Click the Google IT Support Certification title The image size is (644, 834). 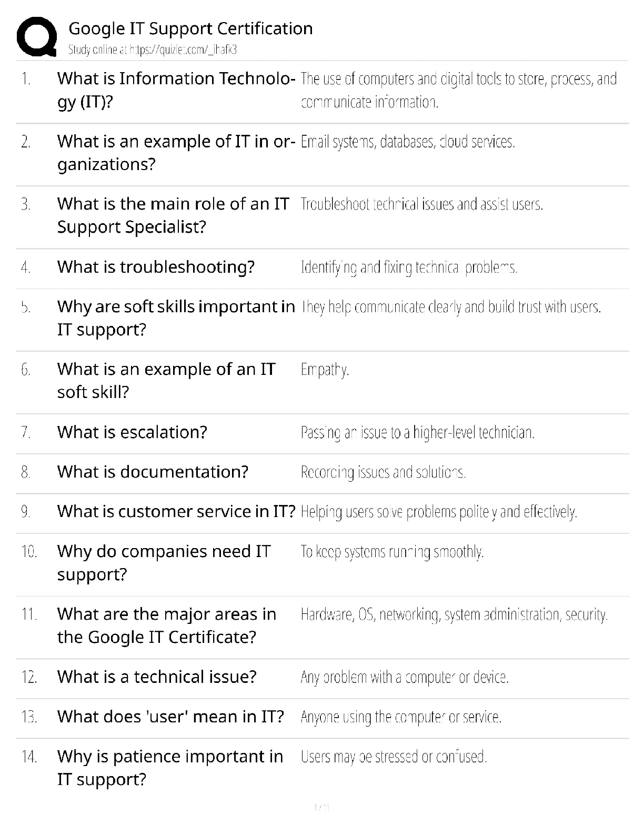click(x=190, y=28)
